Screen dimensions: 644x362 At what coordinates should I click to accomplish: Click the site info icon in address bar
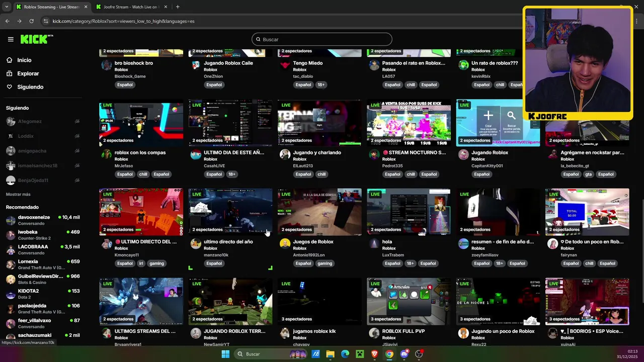(46, 21)
